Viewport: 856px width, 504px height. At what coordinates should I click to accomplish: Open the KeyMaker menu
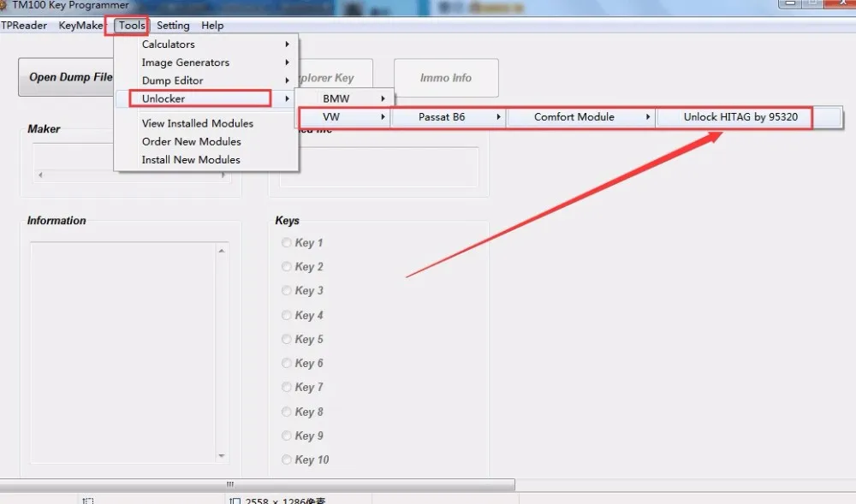click(80, 26)
